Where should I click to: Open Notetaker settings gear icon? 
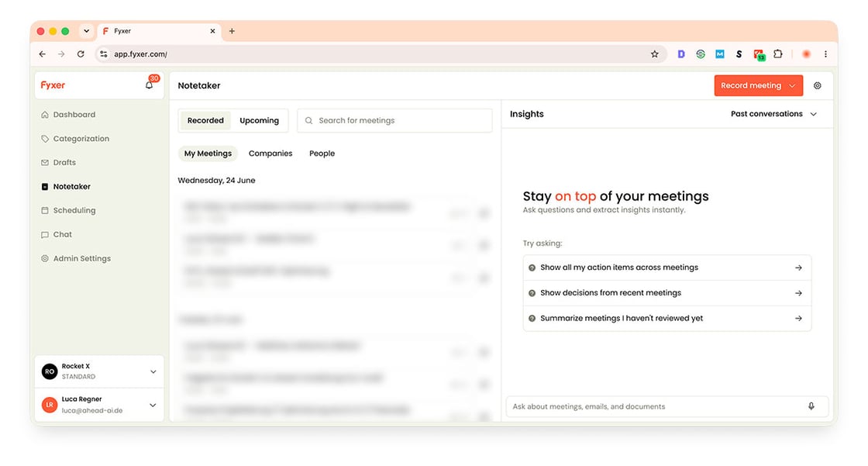click(817, 85)
